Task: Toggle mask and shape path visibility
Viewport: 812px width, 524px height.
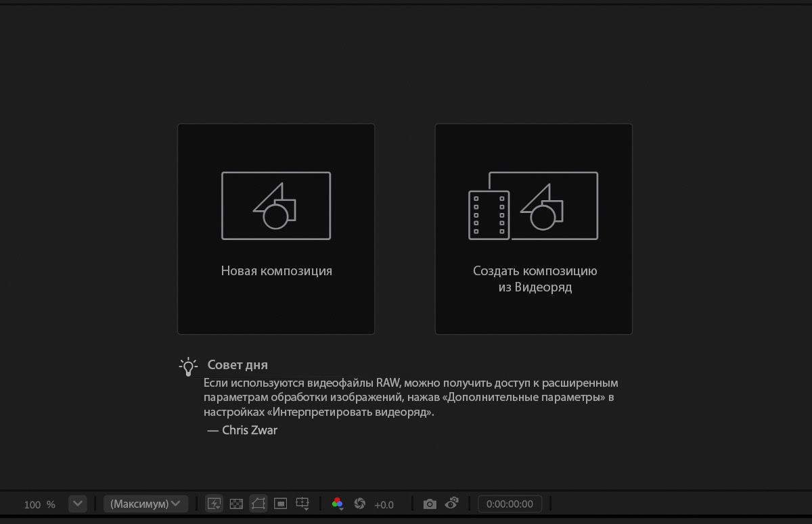Action: coord(258,504)
